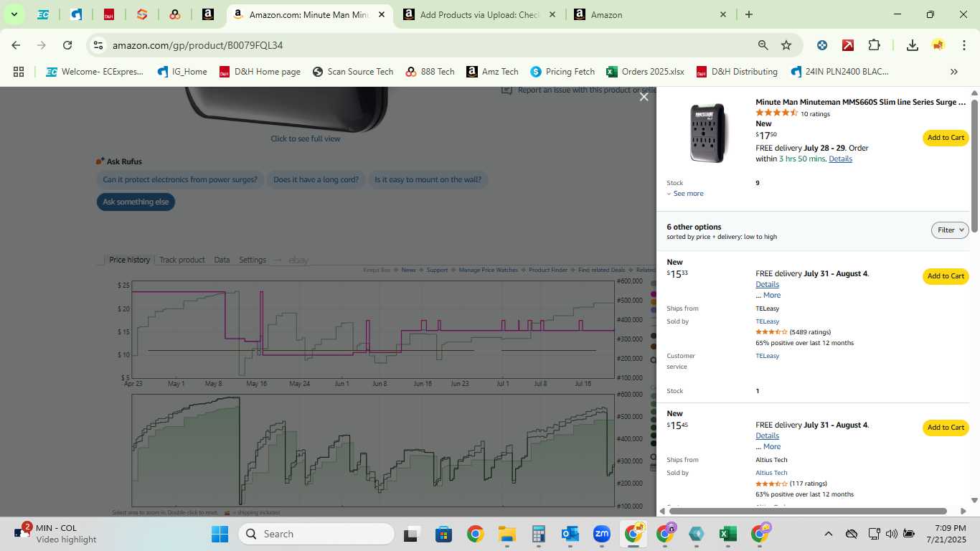Image resolution: width=980 pixels, height=551 pixels.
Task: Open the red arrow extension icon
Action: click(848, 45)
